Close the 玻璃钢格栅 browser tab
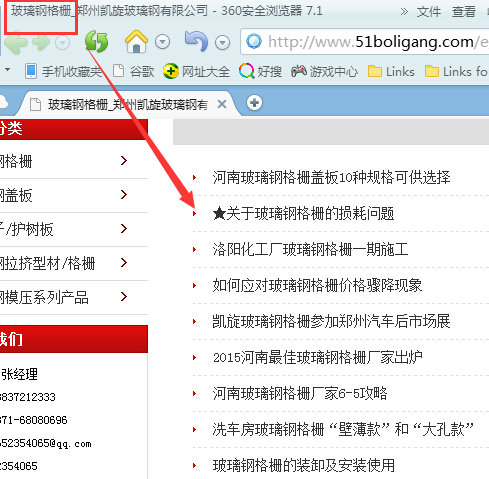Image resolution: width=489 pixels, height=479 pixels. point(222,104)
